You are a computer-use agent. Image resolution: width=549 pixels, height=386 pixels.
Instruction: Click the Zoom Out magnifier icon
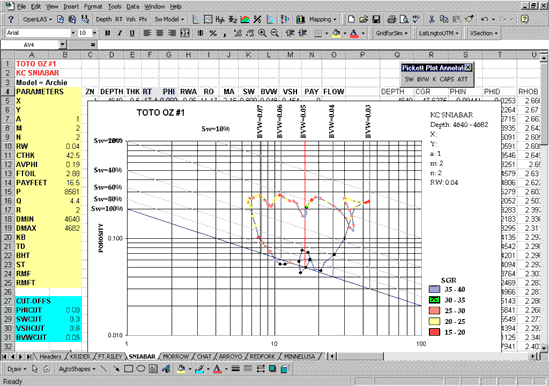coord(275,33)
